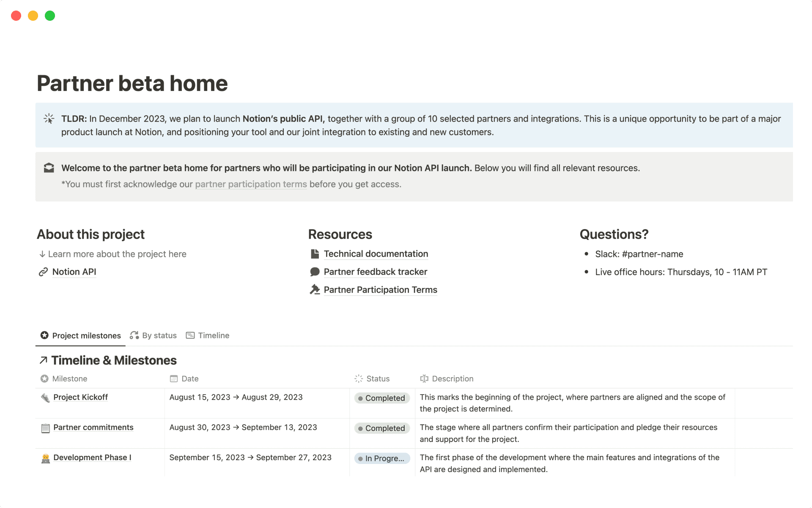The image size is (812, 508).
Task: Switch to the By status view
Action: coord(159,335)
